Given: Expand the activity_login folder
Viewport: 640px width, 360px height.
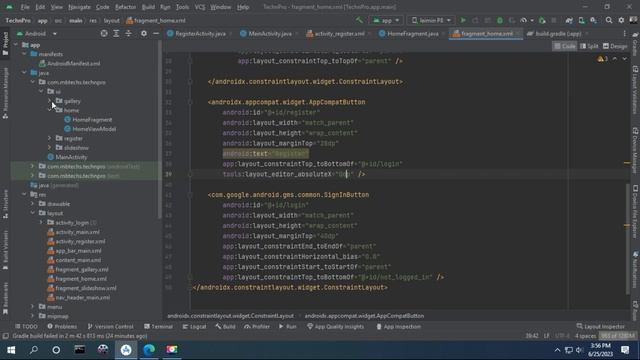Looking at the screenshot, I should [41, 222].
